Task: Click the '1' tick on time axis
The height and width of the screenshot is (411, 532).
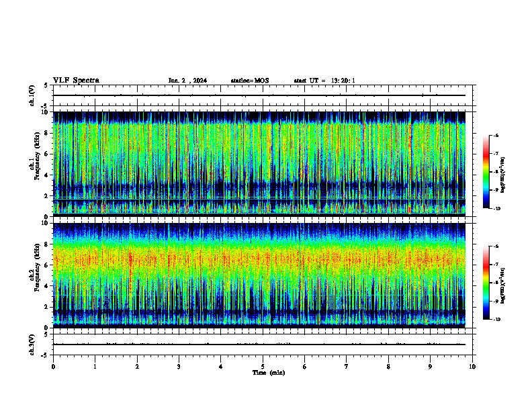Action: pos(95,367)
